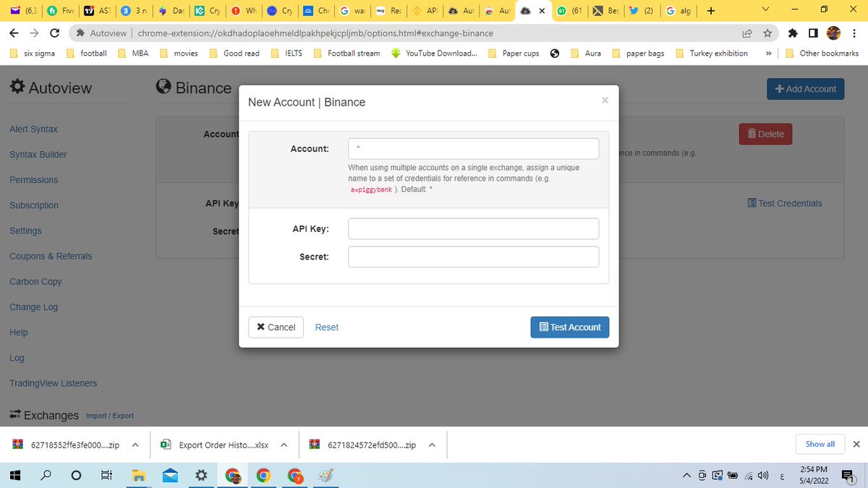Click the Account name input field
Screen dimensions: 868x488
[x=473, y=148]
